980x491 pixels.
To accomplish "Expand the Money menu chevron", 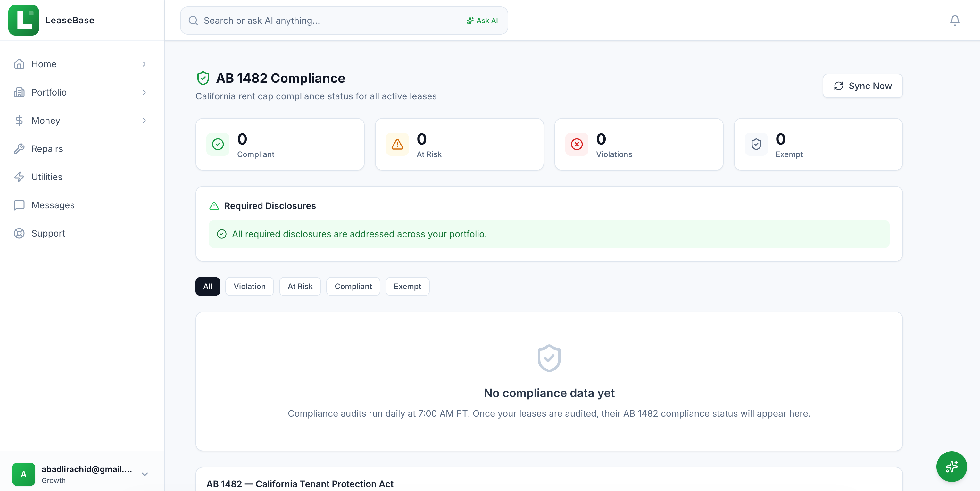I will click(144, 120).
